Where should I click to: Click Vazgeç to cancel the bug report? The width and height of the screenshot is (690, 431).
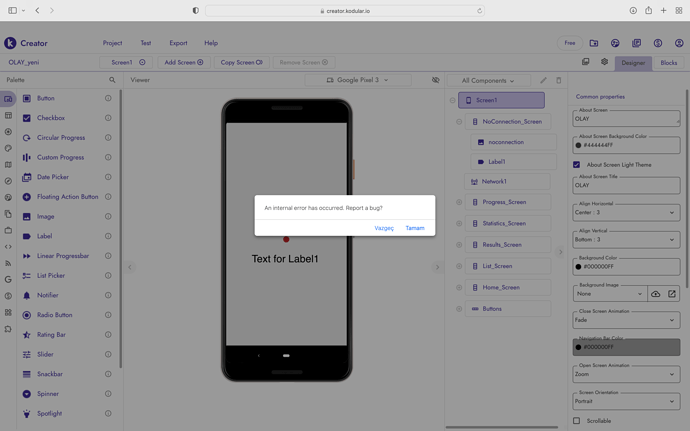tap(384, 228)
